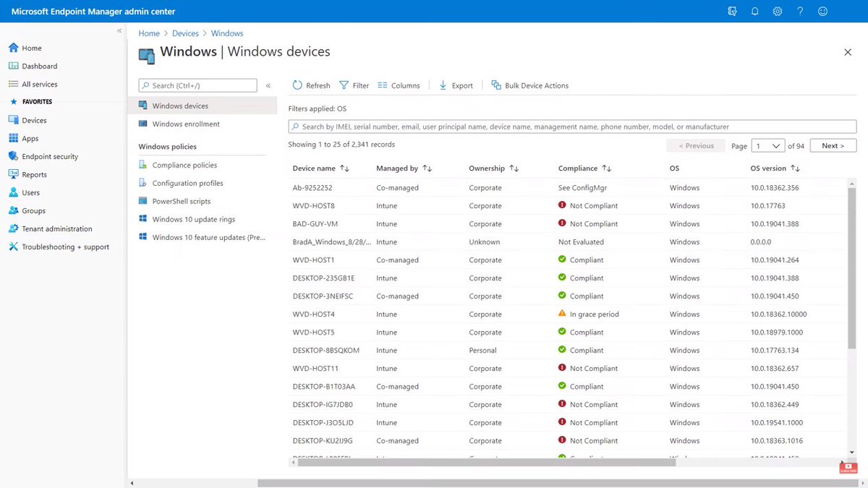Click the Home icon in left navigation

tap(13, 48)
